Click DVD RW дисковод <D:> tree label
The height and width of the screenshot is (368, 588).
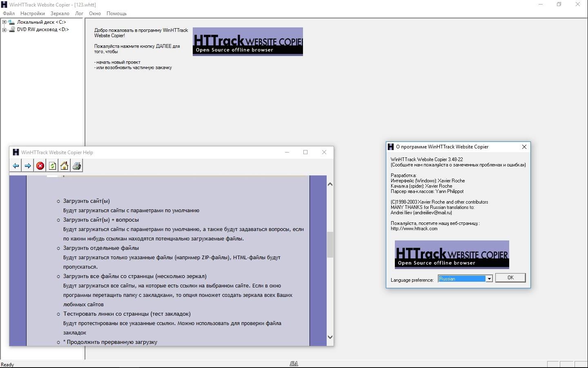coord(43,29)
